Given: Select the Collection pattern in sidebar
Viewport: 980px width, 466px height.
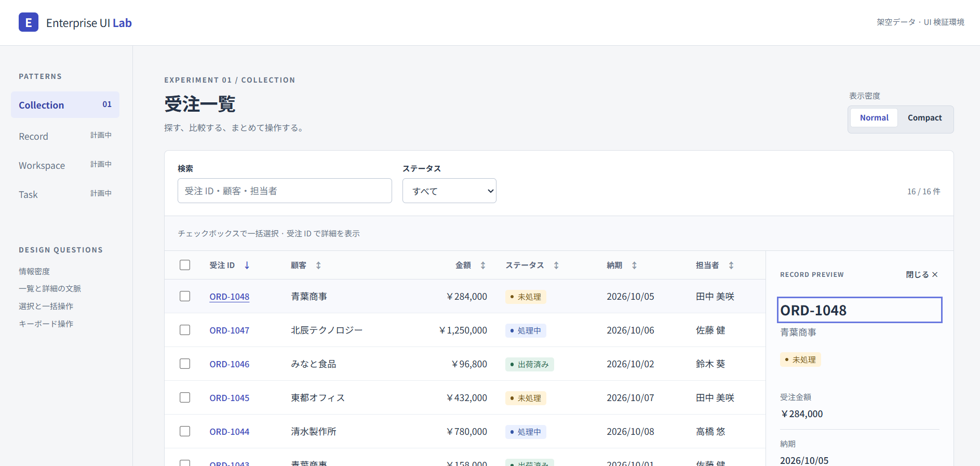Looking at the screenshot, I should 65,105.
